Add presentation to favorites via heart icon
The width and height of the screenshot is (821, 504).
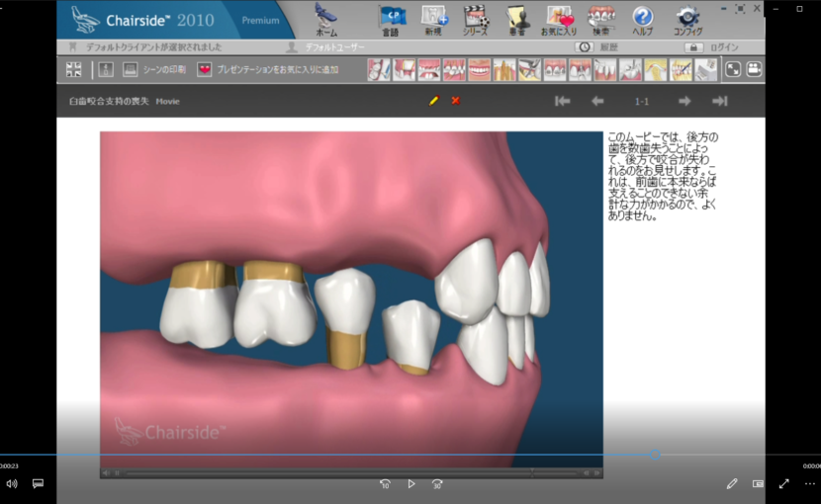click(x=204, y=69)
